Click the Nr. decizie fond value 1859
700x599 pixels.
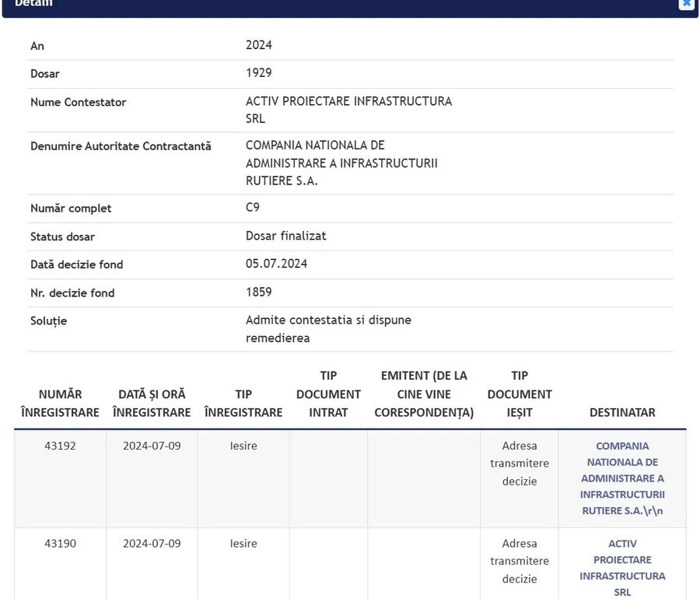pyautogui.click(x=259, y=292)
